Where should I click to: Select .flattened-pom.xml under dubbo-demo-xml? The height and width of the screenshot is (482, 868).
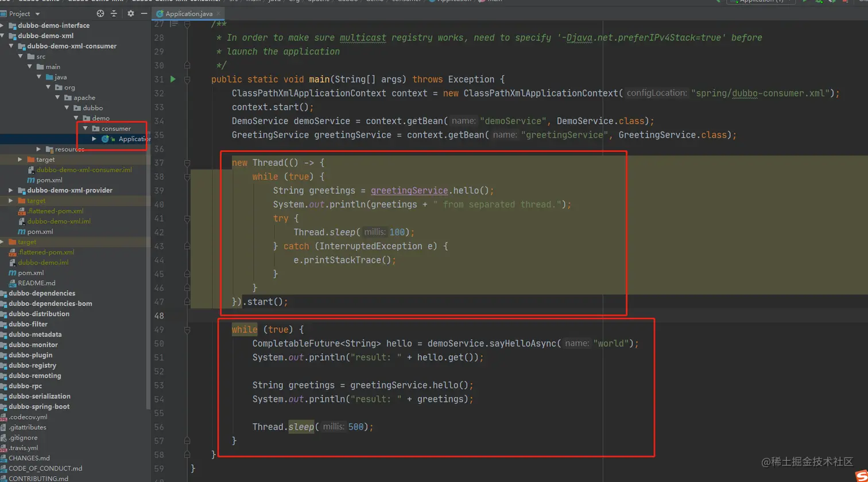(55, 211)
